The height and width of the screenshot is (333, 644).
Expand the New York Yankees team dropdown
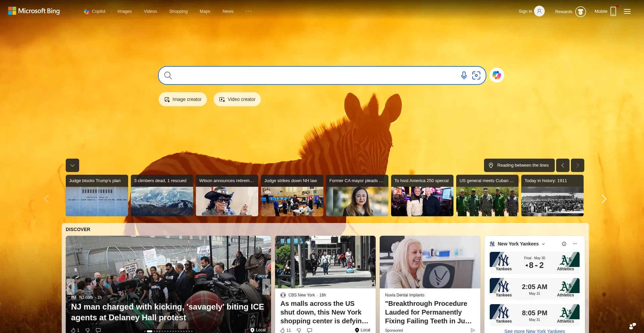point(543,244)
